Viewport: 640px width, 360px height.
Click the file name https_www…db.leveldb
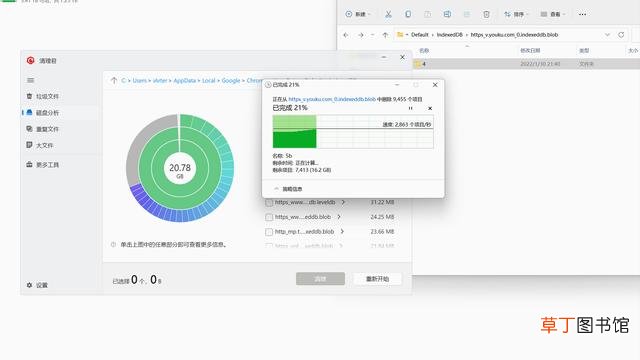tap(305, 202)
